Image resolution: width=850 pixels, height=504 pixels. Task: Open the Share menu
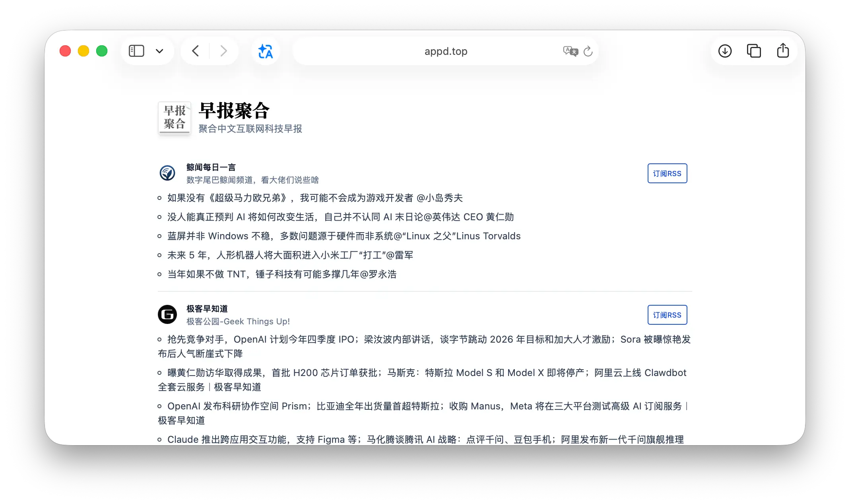click(783, 51)
